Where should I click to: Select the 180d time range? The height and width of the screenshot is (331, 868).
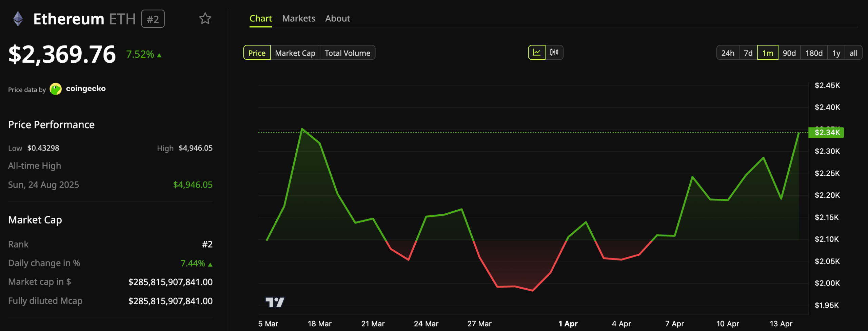(x=814, y=53)
